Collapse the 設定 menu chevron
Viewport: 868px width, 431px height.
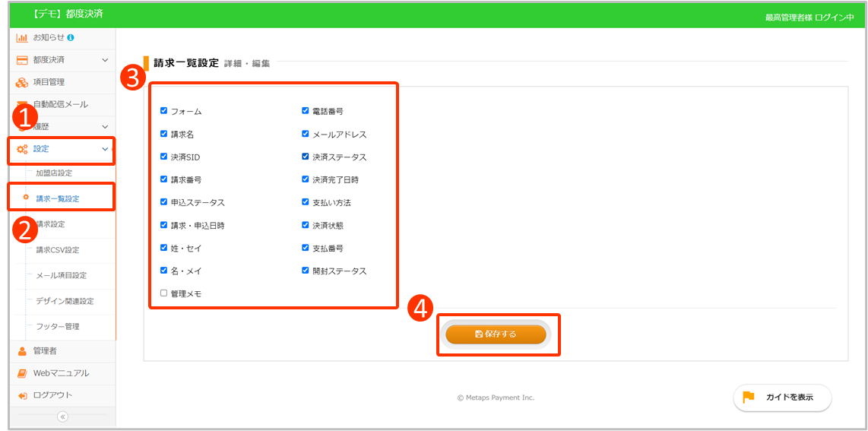105,149
